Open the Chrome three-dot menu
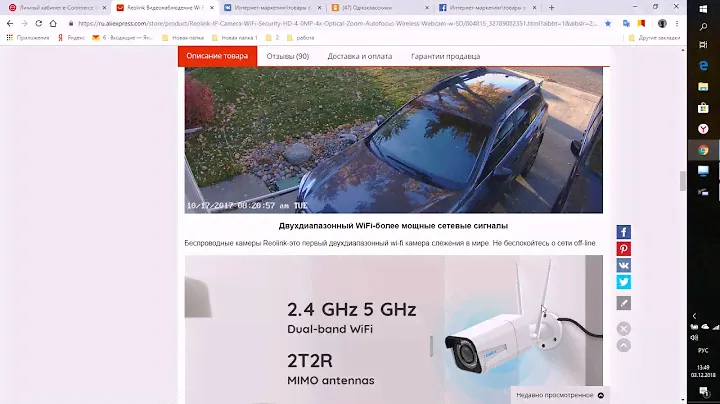The image size is (720, 404). coord(677,23)
